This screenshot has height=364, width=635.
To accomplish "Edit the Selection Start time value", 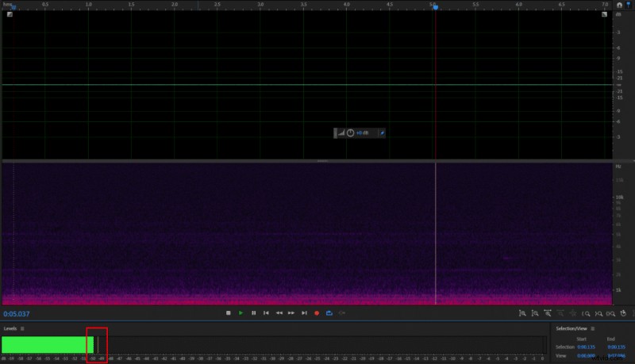I will 586,347.
